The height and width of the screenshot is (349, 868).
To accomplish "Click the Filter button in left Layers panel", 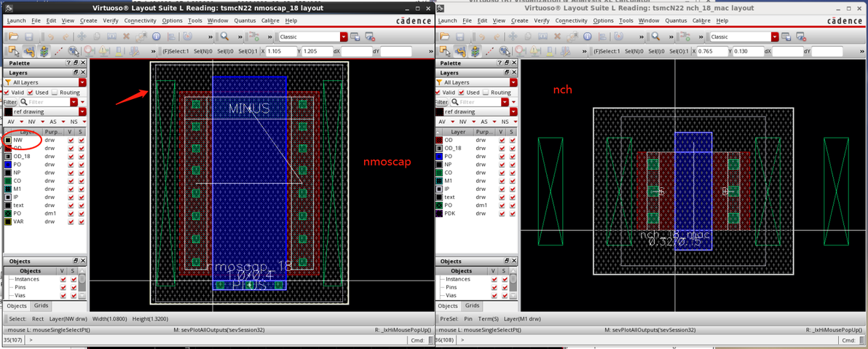I will click(9, 102).
